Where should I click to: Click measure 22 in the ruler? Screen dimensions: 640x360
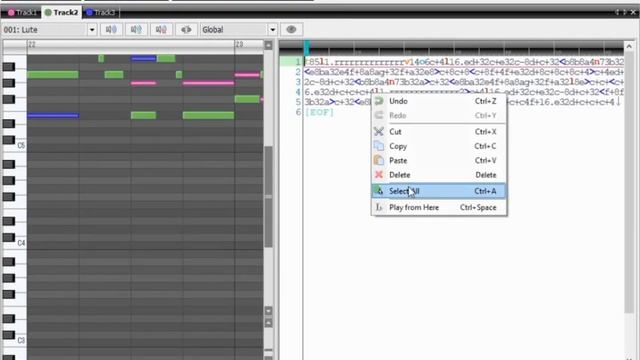32,44
